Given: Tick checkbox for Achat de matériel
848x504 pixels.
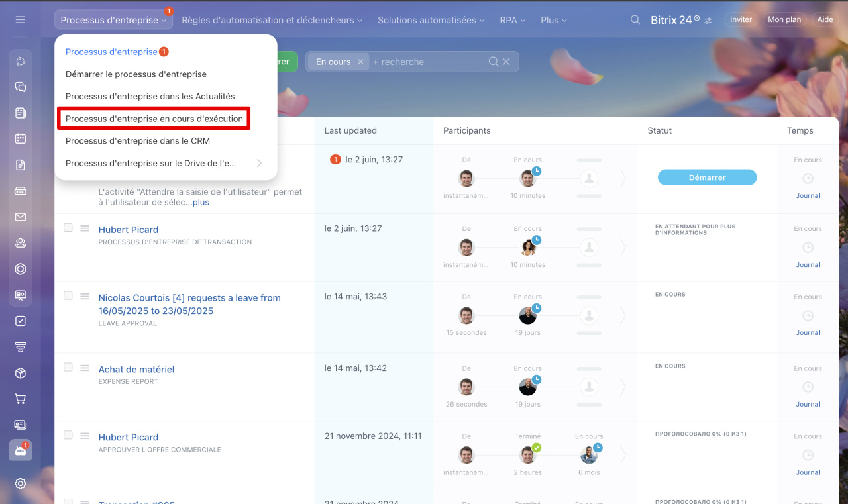Looking at the screenshot, I should 68,367.
